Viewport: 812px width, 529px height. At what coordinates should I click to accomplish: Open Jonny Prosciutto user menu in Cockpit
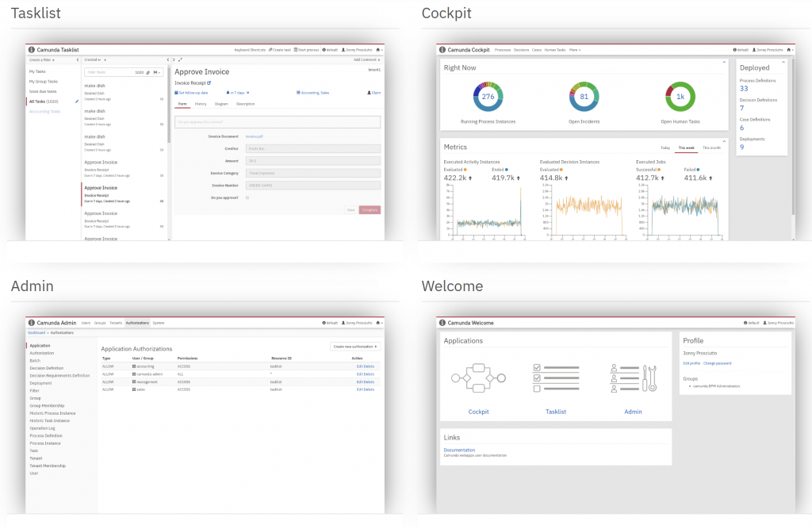pyautogui.click(x=768, y=50)
